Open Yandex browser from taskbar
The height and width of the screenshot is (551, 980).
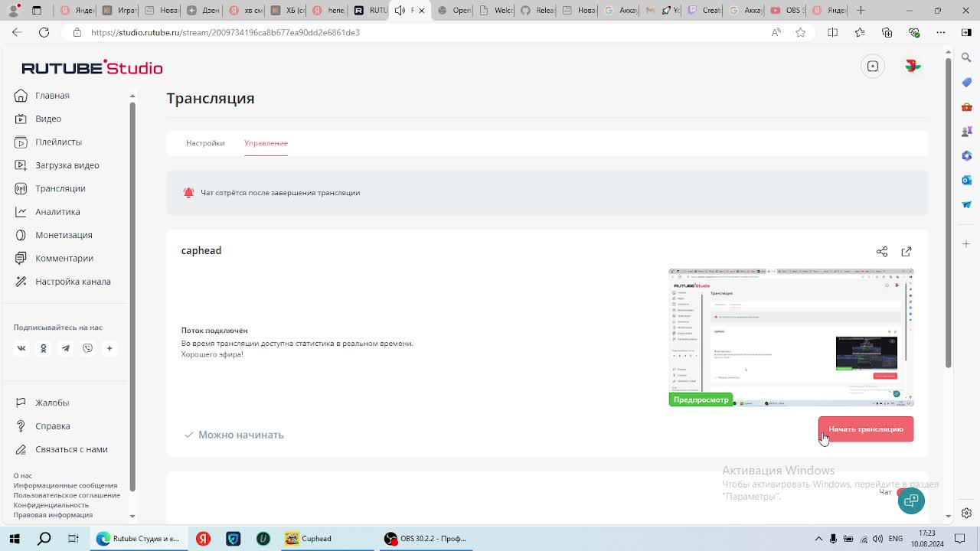203,539
